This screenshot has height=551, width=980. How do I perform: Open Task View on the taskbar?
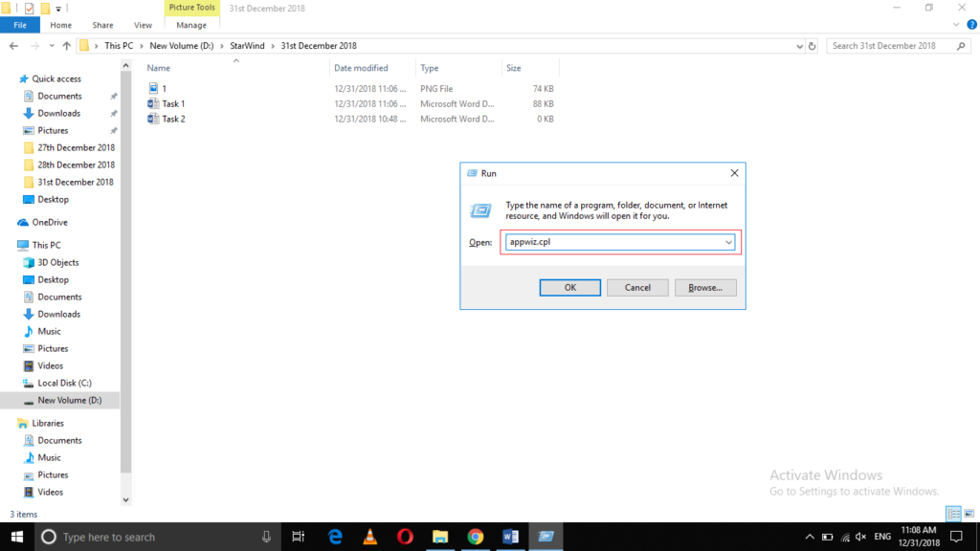coord(299,537)
